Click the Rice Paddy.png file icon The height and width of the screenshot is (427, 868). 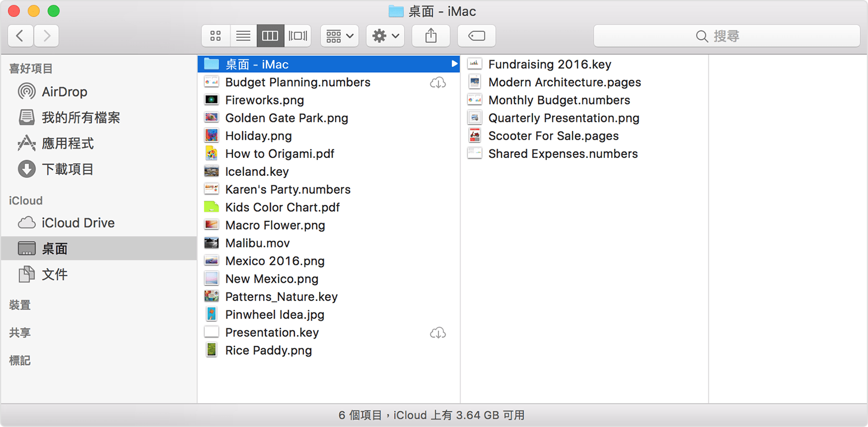pyautogui.click(x=211, y=350)
